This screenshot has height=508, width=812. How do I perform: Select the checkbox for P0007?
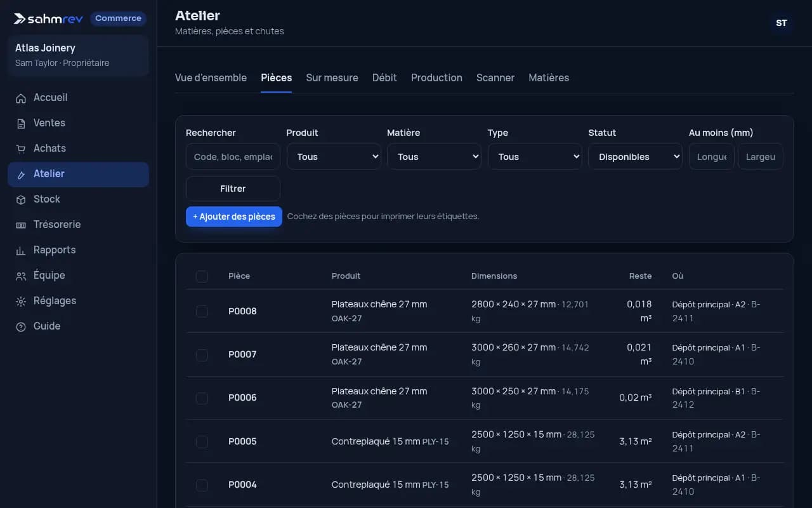click(202, 354)
